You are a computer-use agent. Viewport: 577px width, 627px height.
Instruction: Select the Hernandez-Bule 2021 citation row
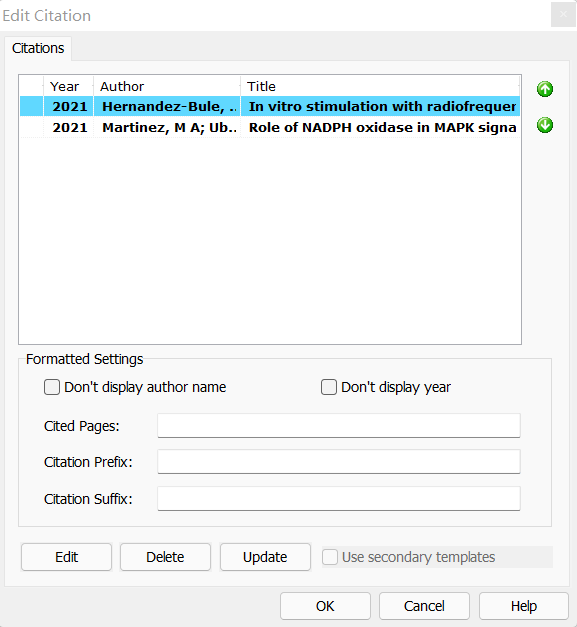270,106
